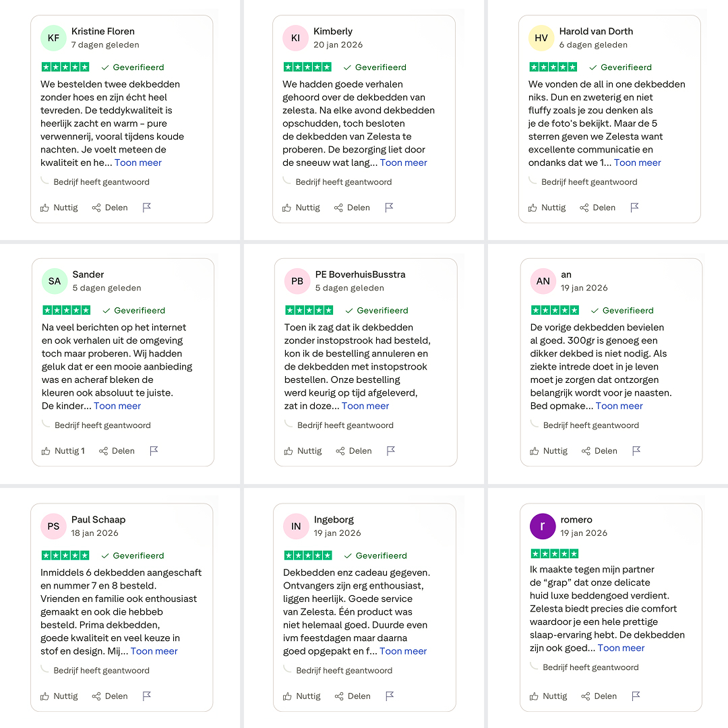Mark Sander's review as Nuttig
728x728 pixels.
(x=63, y=451)
